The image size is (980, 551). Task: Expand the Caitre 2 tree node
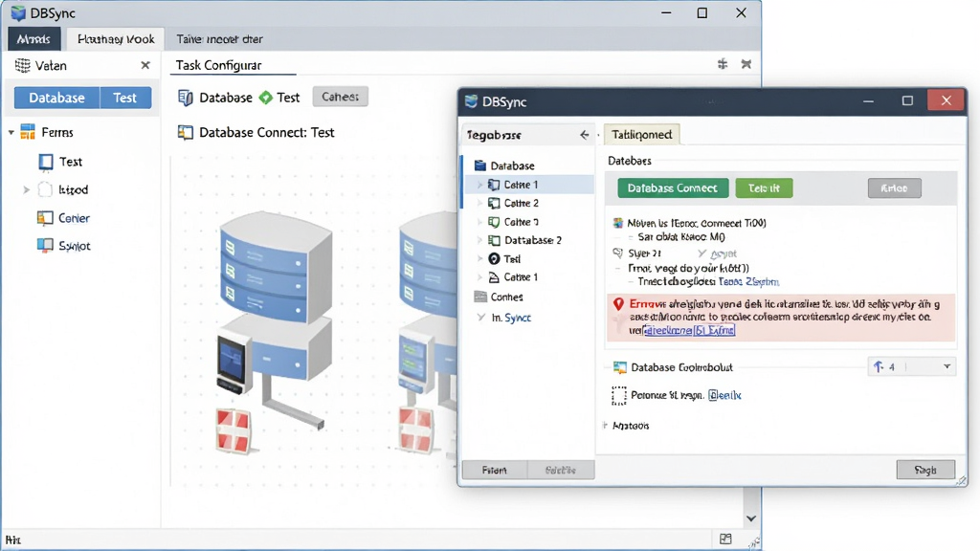pos(480,203)
